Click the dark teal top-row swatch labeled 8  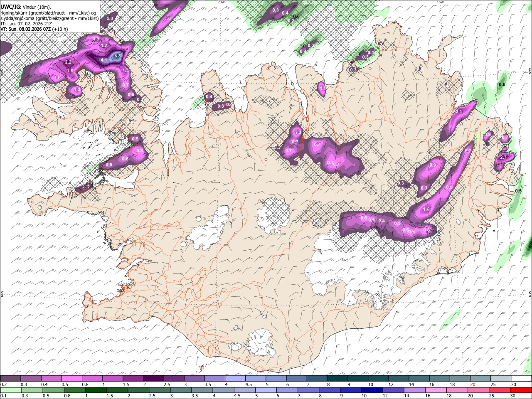point(337,379)
